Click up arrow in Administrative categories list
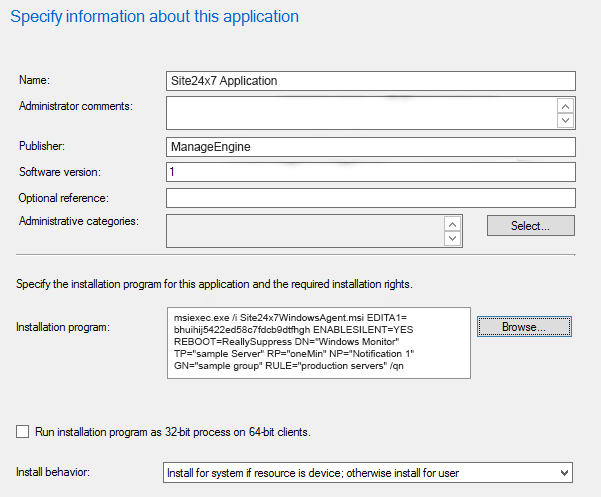Screen dimensions: 601x497 (x=452, y=224)
